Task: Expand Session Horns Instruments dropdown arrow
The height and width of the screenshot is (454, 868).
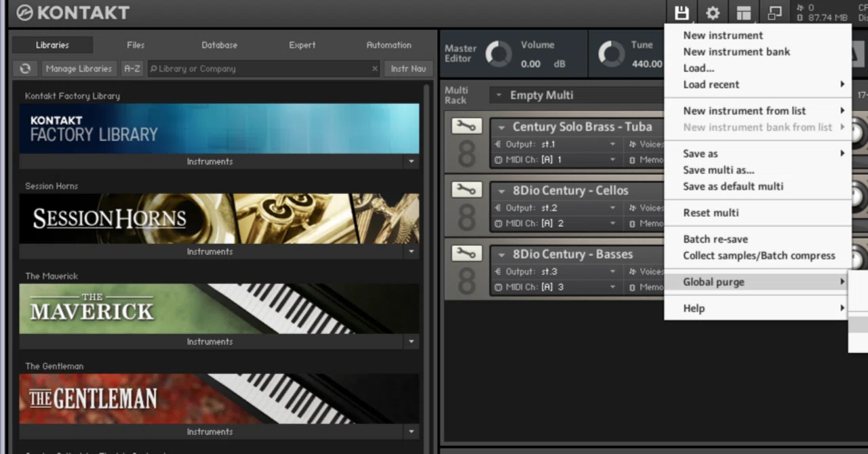Action: tap(411, 252)
